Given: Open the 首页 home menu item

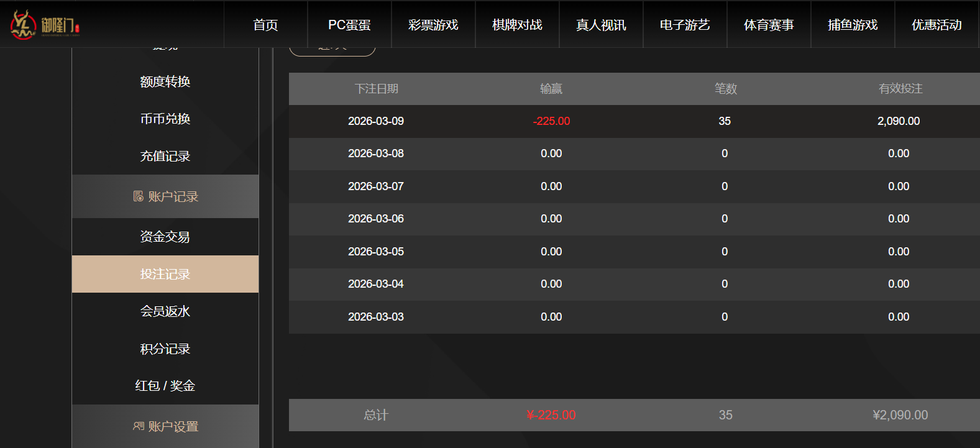Looking at the screenshot, I should (265, 24).
